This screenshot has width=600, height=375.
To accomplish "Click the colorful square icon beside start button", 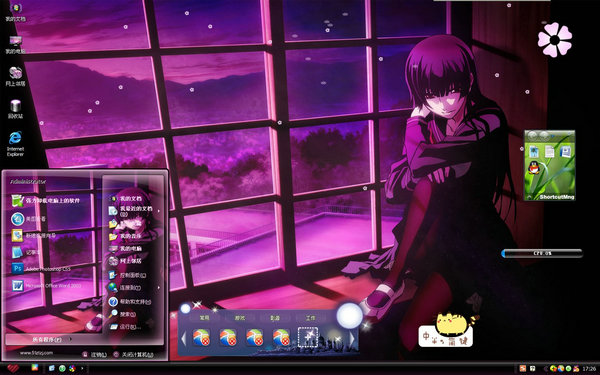I will 35,368.
